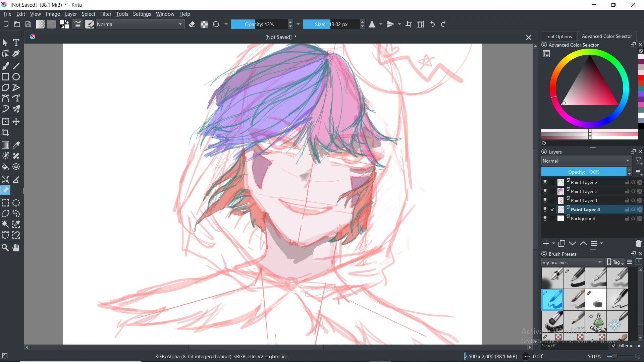Activate the Pan canvas tool
This screenshot has width=644, height=362.
coord(16,248)
